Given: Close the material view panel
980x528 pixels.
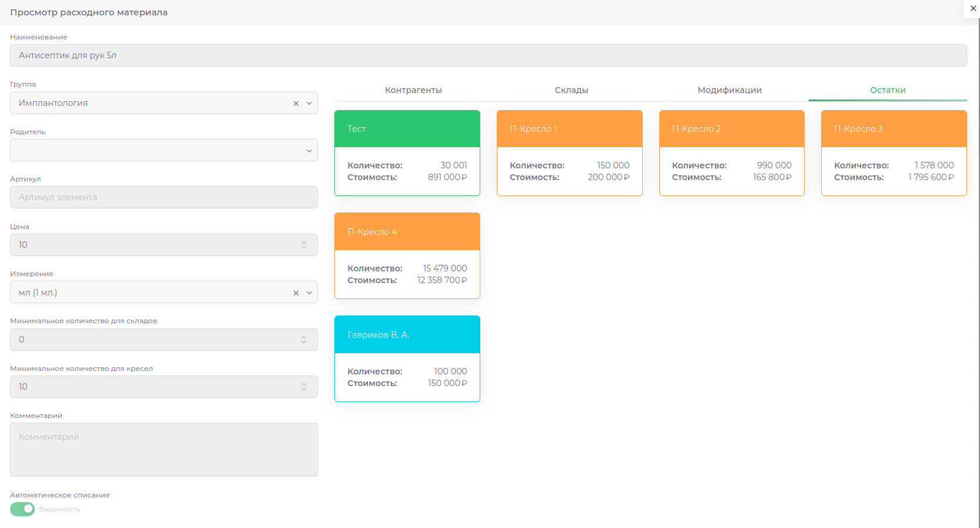Looking at the screenshot, I should [x=973, y=8].
